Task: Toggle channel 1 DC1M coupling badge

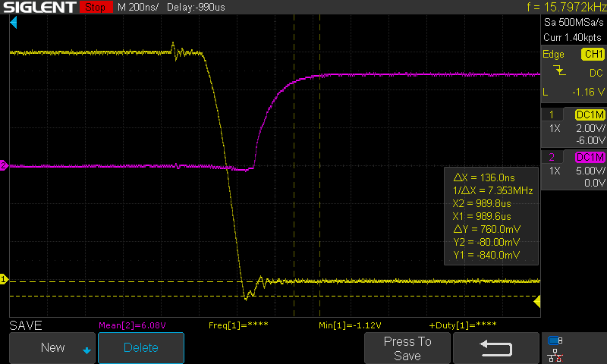Action: coord(589,115)
